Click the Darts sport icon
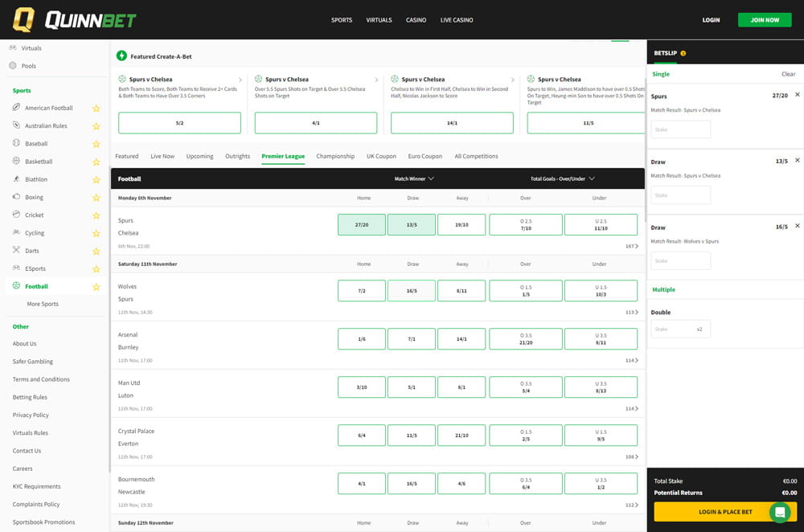Viewport: 804px width, 532px height. point(16,250)
